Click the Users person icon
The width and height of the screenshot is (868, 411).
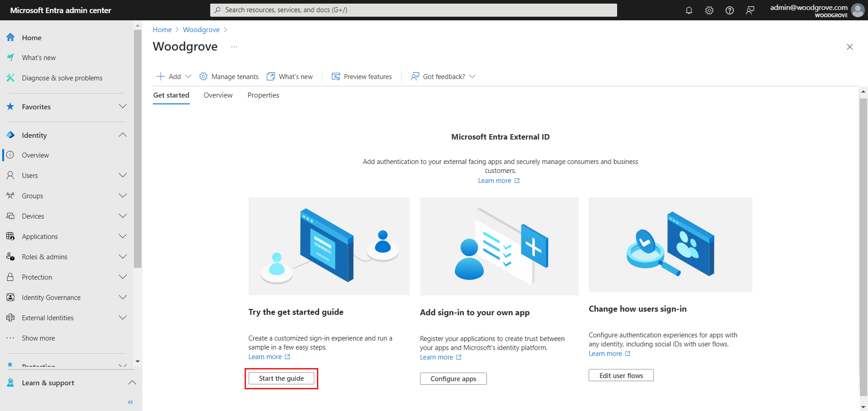coord(10,175)
